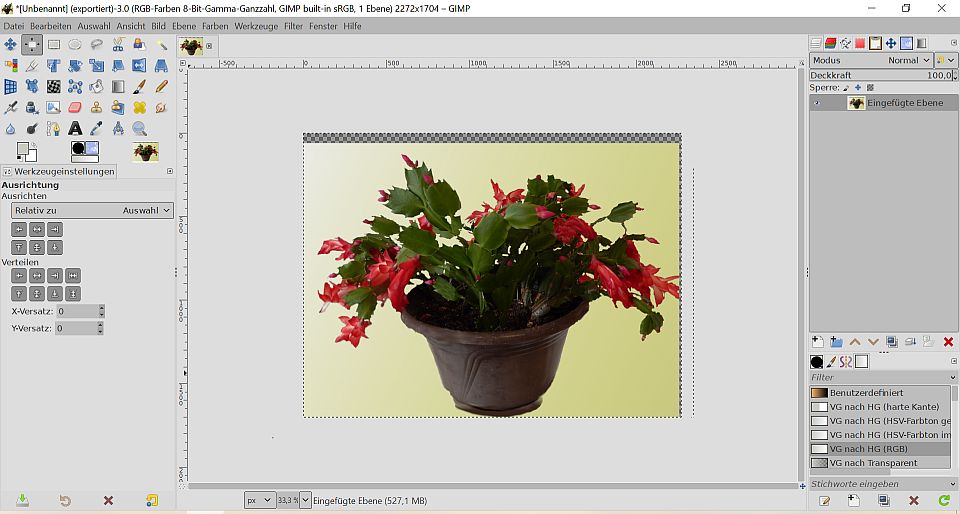Toggle the lock alpha channel icon
Screen dimensions: 960x514
tap(870, 88)
